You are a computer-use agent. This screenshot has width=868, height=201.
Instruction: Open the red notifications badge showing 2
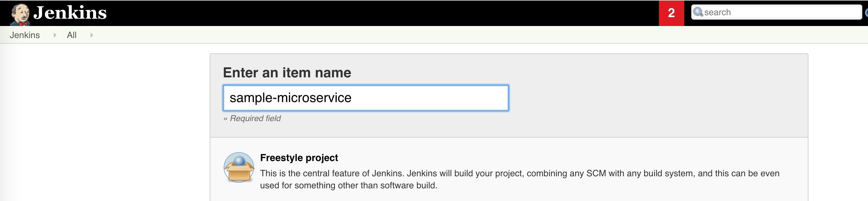(x=671, y=13)
